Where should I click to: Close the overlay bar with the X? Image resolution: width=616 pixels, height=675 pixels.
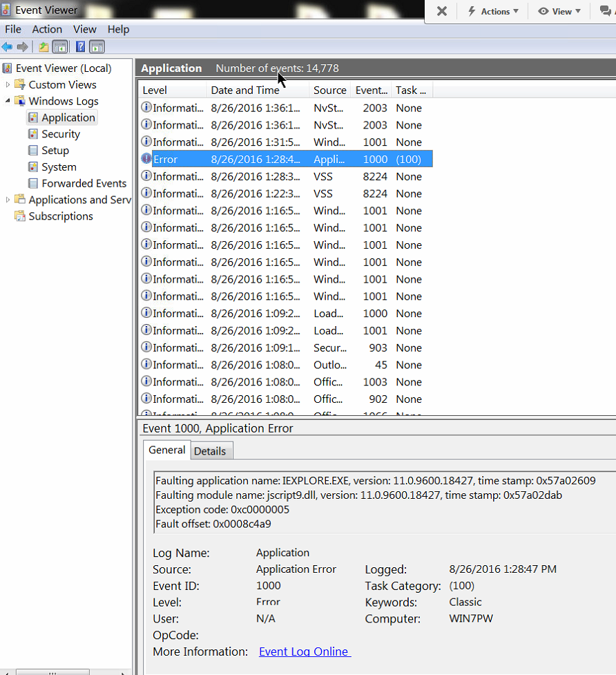coord(442,11)
